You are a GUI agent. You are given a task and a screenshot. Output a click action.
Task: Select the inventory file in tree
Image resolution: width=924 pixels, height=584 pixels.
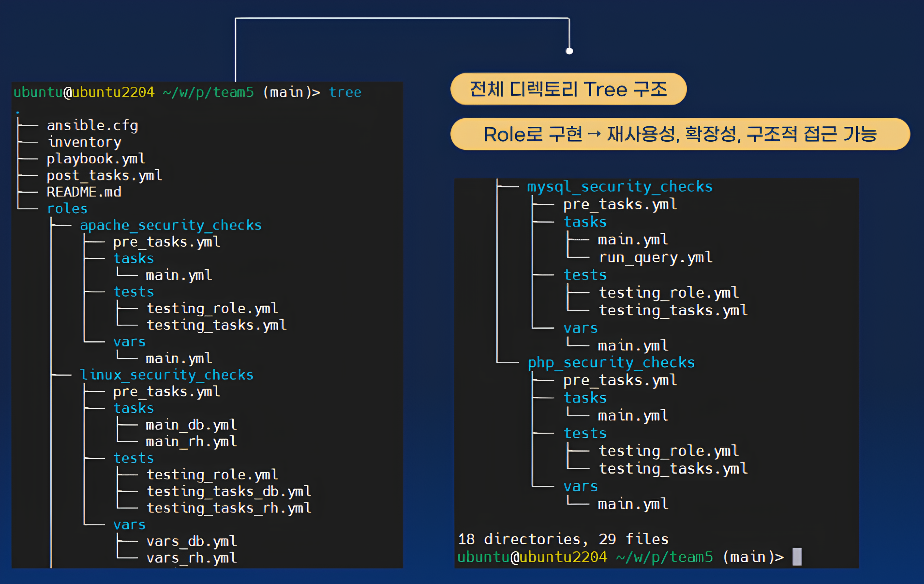pos(84,142)
